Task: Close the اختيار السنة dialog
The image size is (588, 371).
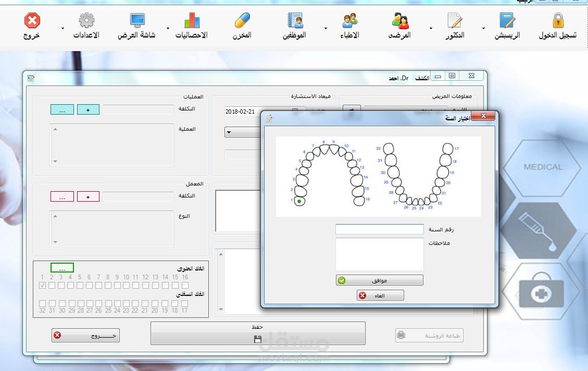Action: 483,116
